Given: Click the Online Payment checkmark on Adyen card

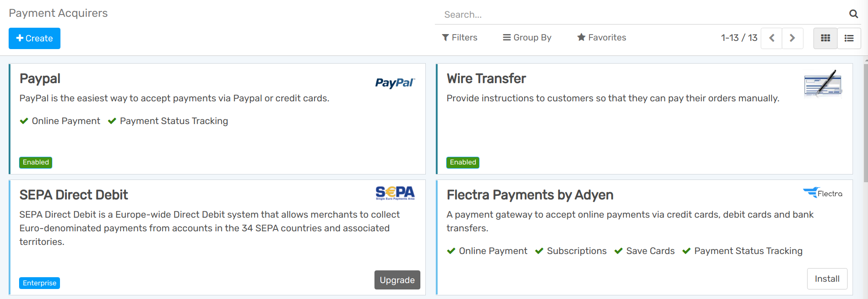Looking at the screenshot, I should [x=451, y=250].
